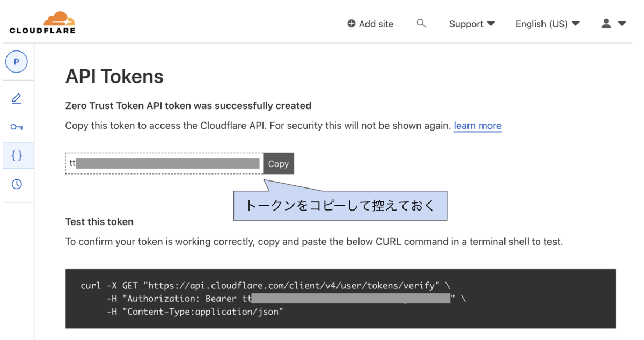Click the P profile avatar in sidebar
Image resolution: width=644 pixels, height=340 pixels.
click(17, 62)
